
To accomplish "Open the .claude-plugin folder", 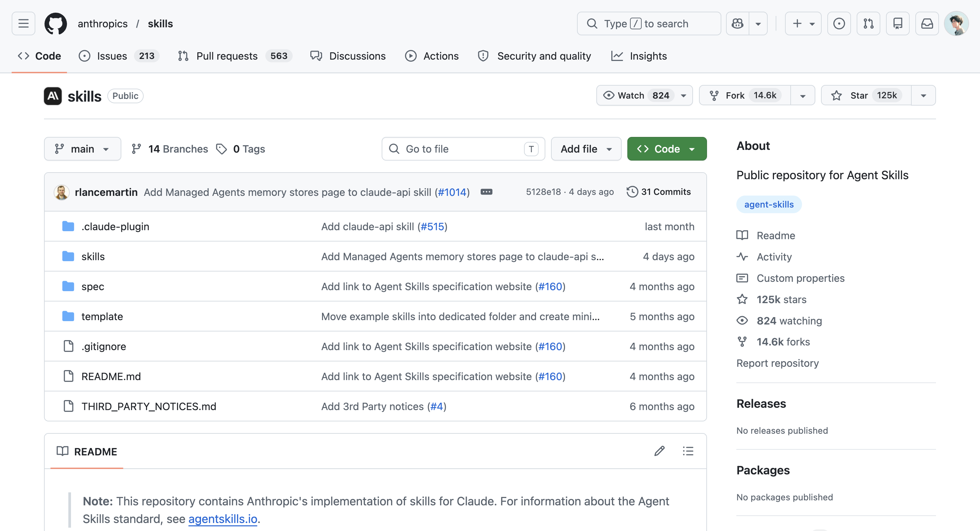I will click(115, 226).
